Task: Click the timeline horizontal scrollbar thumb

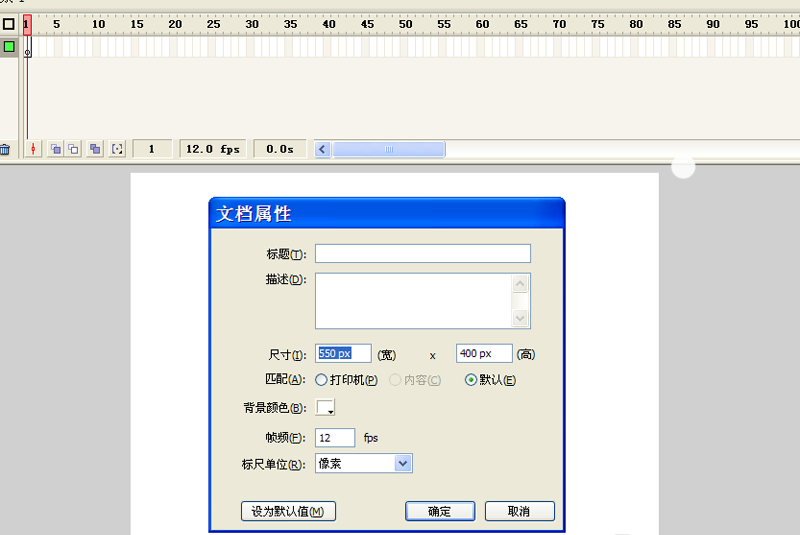Action: click(x=389, y=149)
